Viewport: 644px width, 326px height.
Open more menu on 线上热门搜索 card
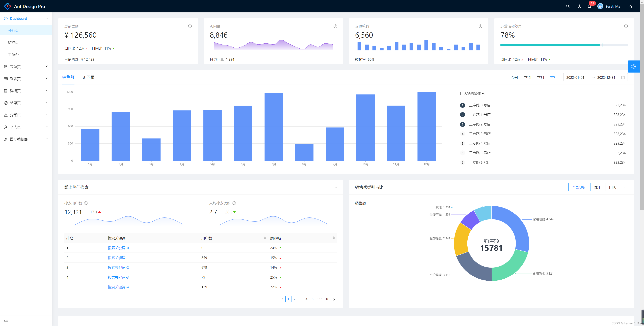(335, 187)
